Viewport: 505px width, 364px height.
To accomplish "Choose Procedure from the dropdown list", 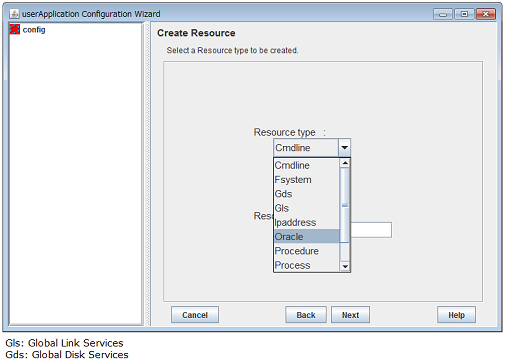I will [306, 251].
